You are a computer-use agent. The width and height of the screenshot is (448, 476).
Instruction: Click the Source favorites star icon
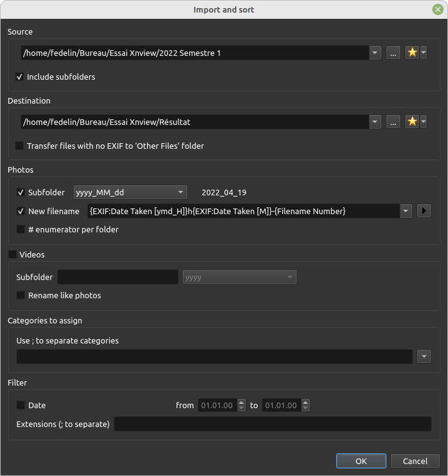[x=412, y=53]
